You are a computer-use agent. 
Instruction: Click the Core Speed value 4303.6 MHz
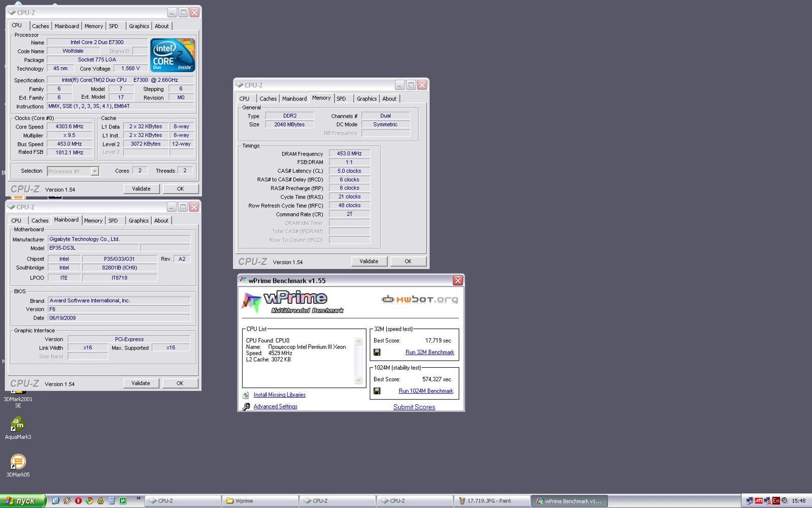70,126
